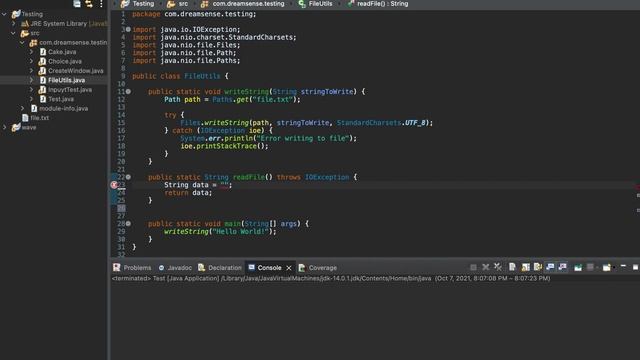The width and height of the screenshot is (640, 360).
Task: Expand the JRE System Library node
Action: click(x=13, y=24)
